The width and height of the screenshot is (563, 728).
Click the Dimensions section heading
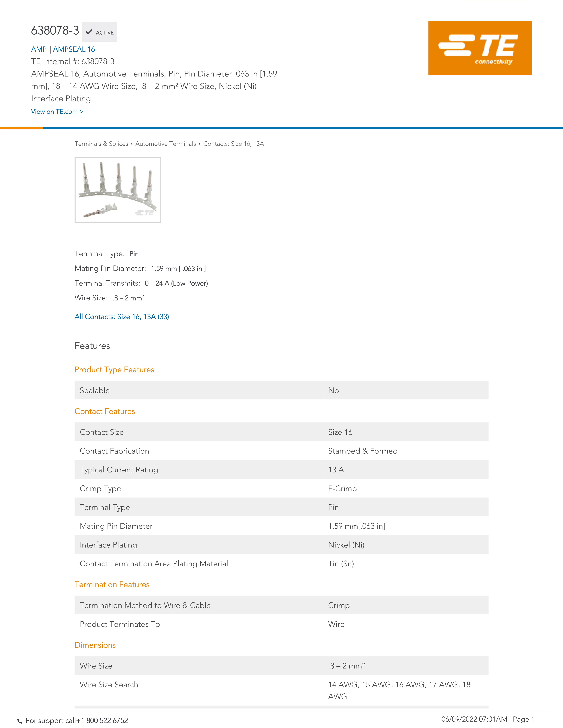pos(95,645)
